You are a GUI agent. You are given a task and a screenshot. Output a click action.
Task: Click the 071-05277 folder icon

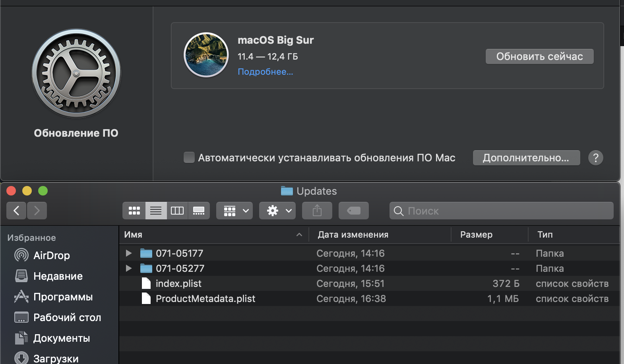146,268
